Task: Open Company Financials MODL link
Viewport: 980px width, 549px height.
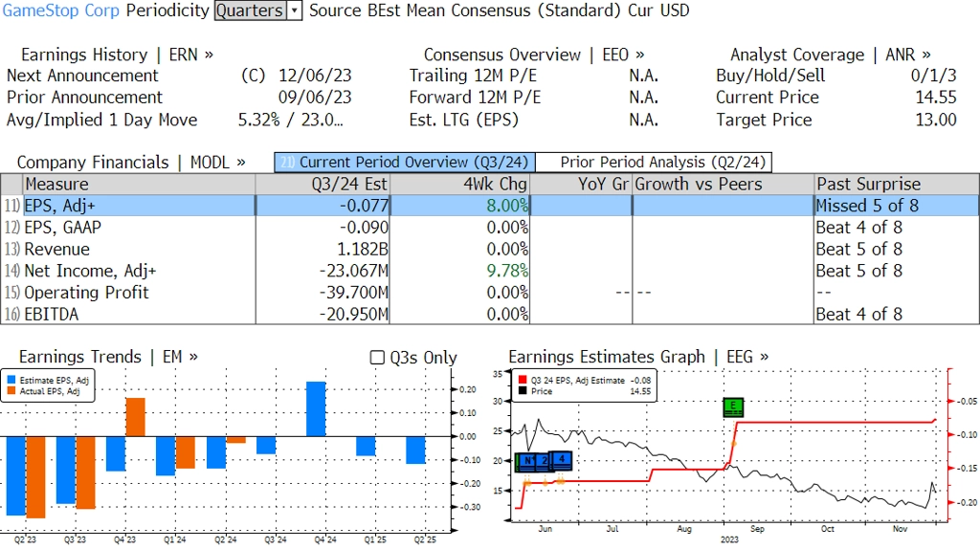Action: (x=131, y=163)
